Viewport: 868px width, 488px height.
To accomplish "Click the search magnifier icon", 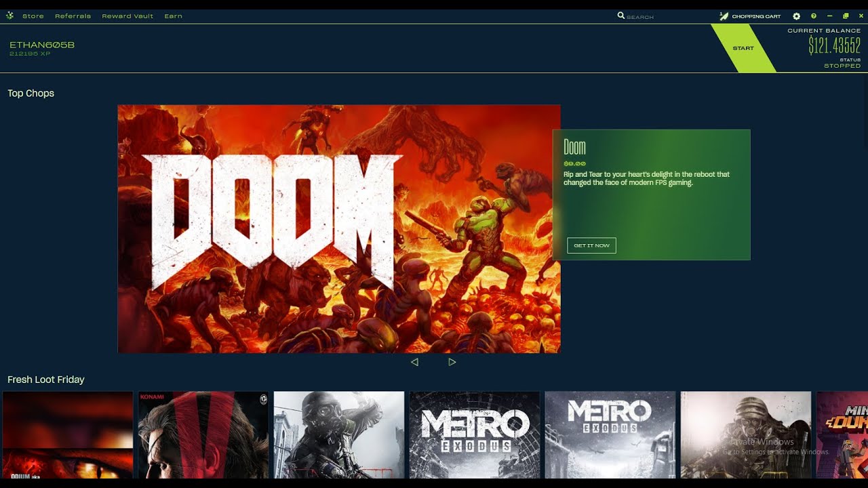I will click(x=621, y=16).
